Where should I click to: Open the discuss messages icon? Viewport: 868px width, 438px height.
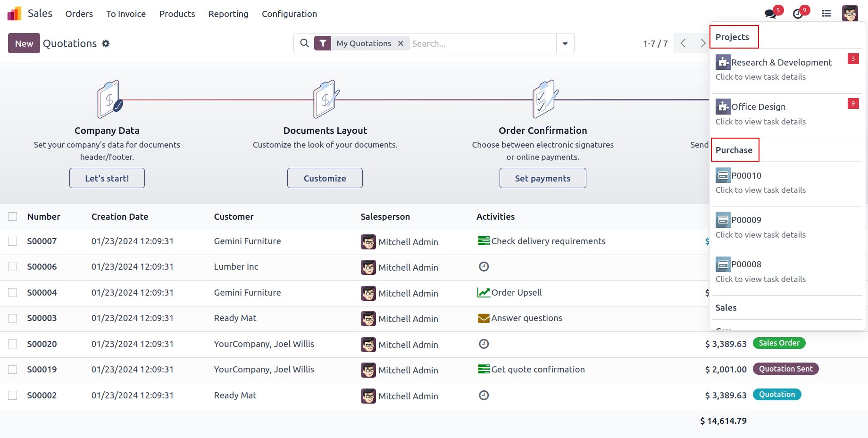tap(770, 14)
